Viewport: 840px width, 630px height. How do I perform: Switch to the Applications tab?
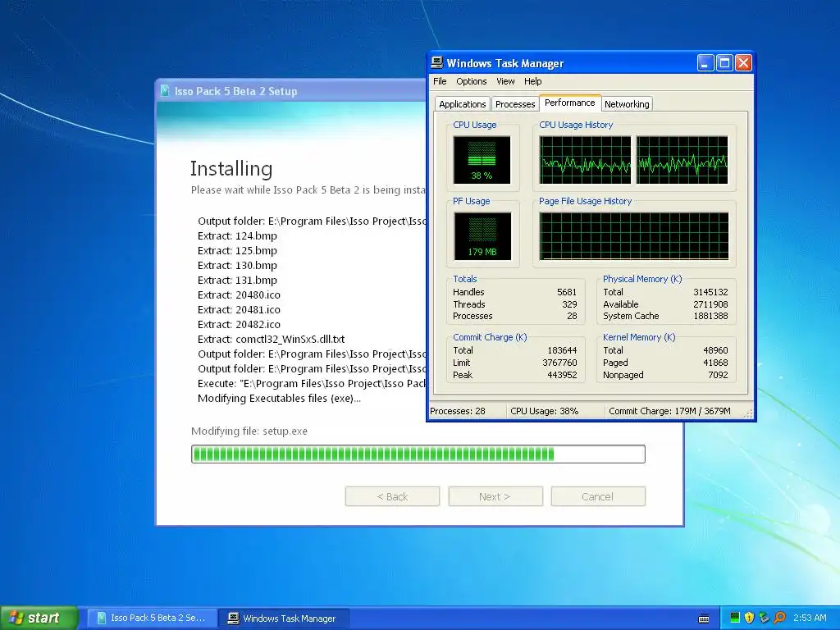click(463, 104)
